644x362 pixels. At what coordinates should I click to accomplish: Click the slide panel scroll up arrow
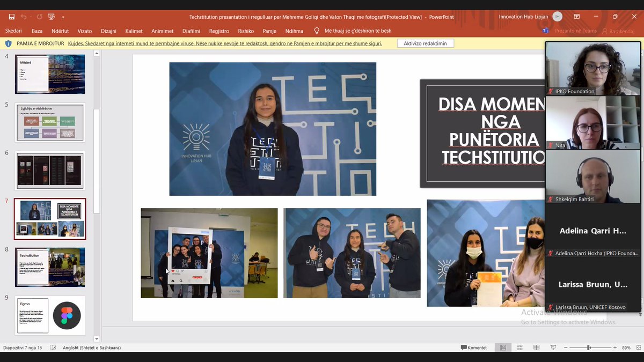pos(97,53)
